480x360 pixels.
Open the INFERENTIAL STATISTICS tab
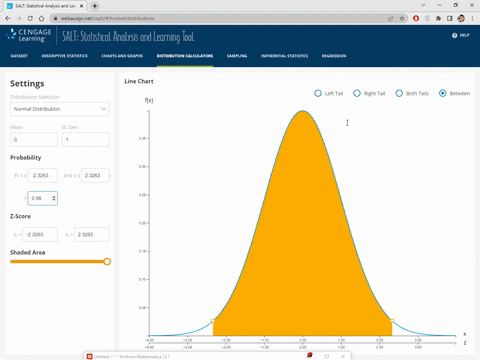[x=285, y=56]
